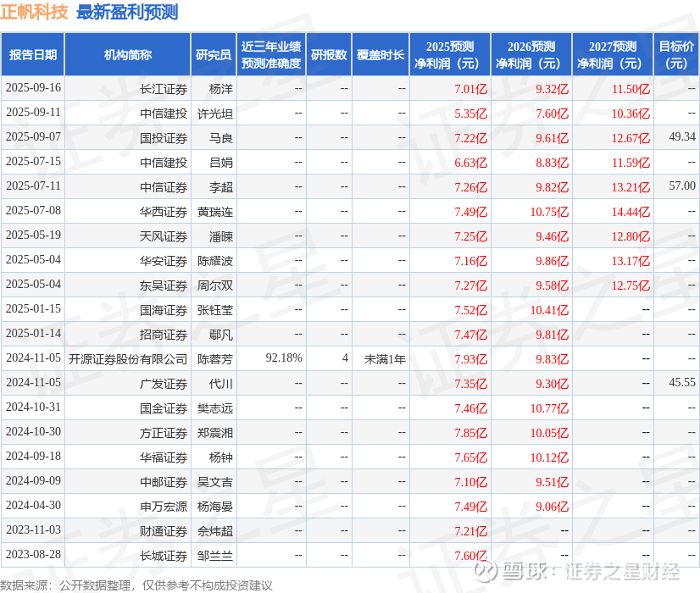The image size is (700, 593).
Task: Click the 7.47亿 profit value
Action: coord(470,335)
